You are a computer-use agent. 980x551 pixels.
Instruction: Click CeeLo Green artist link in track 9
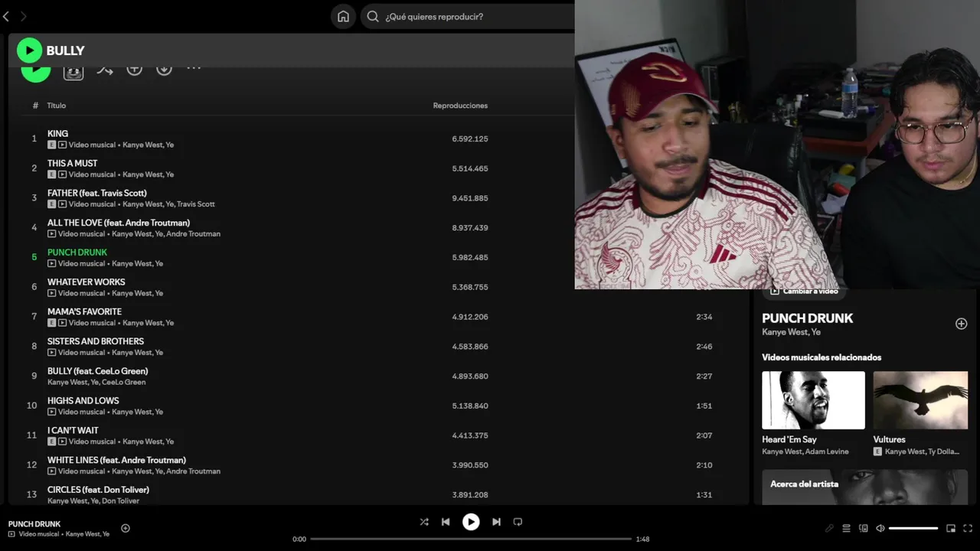[124, 382]
